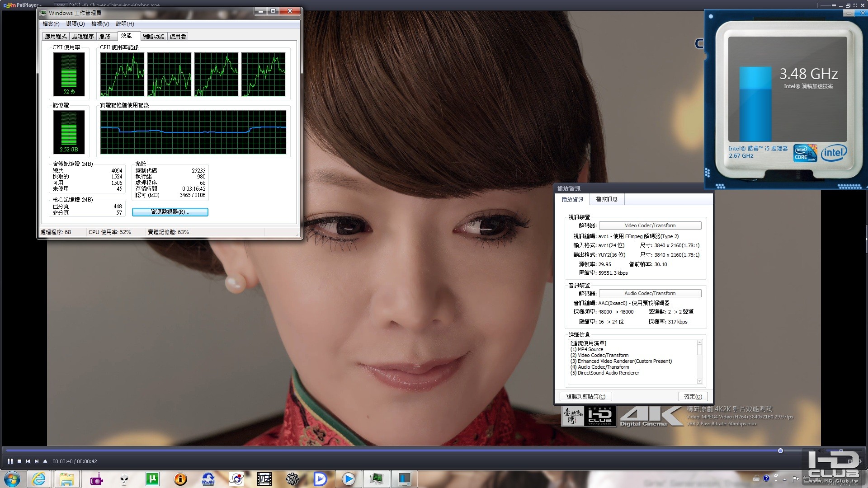Viewport: 868px width, 488px height.
Task: Switch to the 處理程序 tab
Action: pyautogui.click(x=83, y=37)
